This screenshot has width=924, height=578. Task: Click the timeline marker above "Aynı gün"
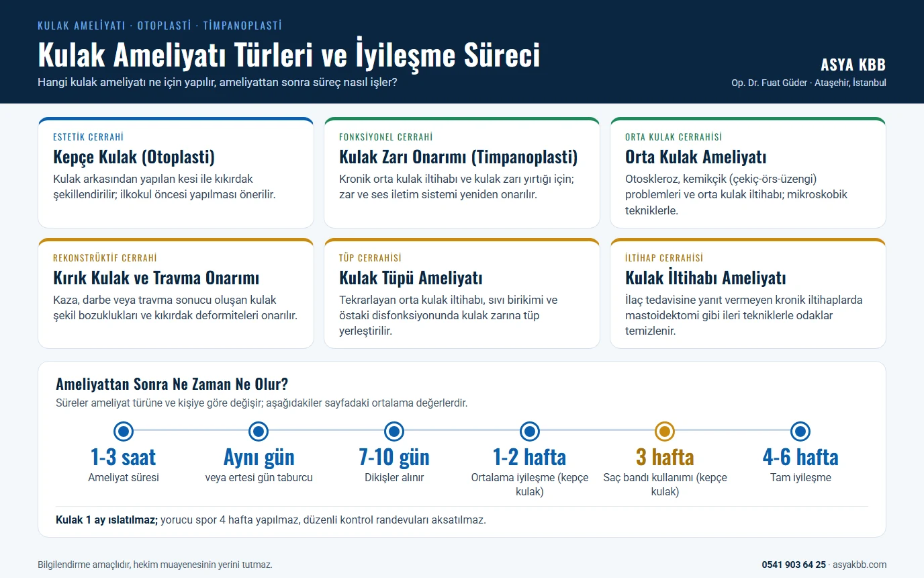259,431
